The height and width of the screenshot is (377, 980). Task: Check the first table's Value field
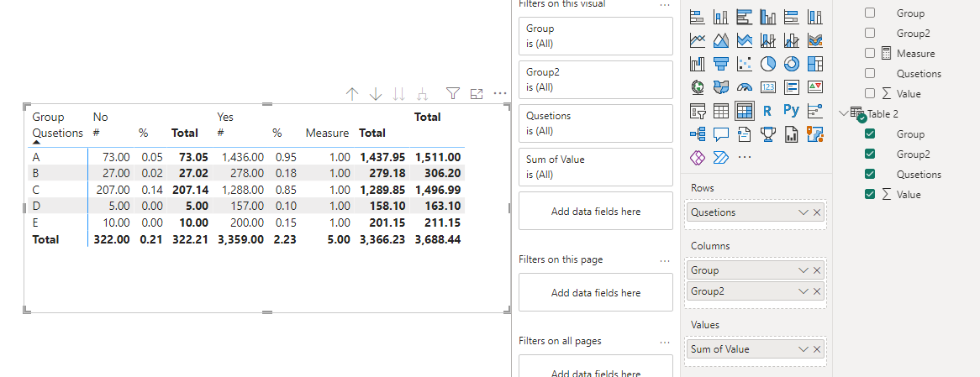870,93
